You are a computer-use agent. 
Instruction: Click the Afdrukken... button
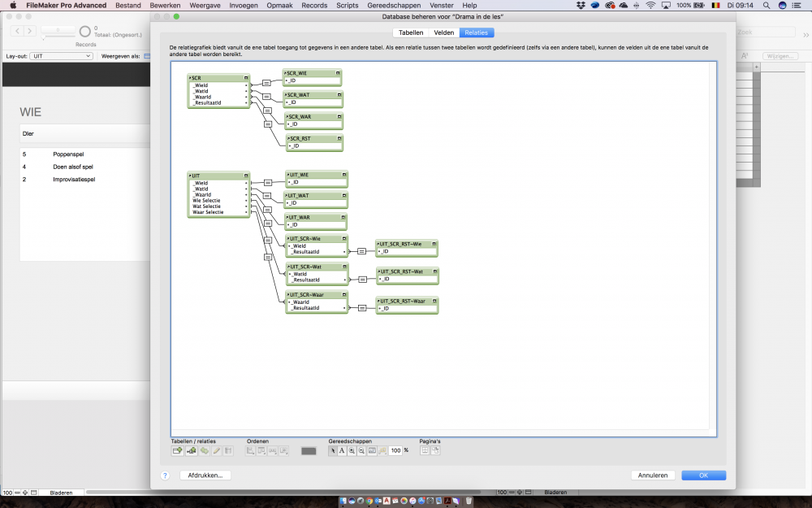[205, 475]
